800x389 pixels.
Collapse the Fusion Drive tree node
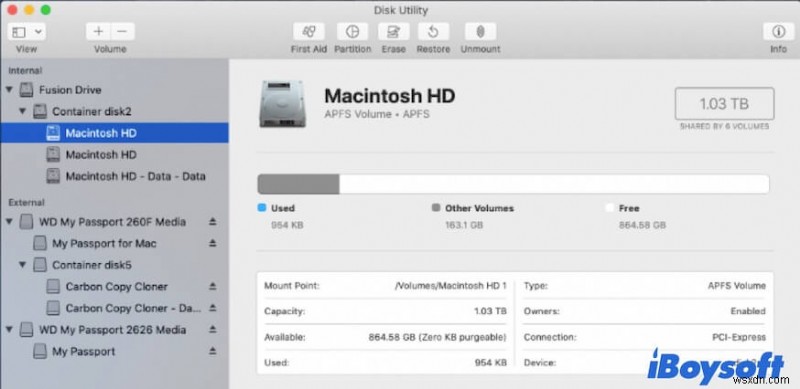[9, 90]
